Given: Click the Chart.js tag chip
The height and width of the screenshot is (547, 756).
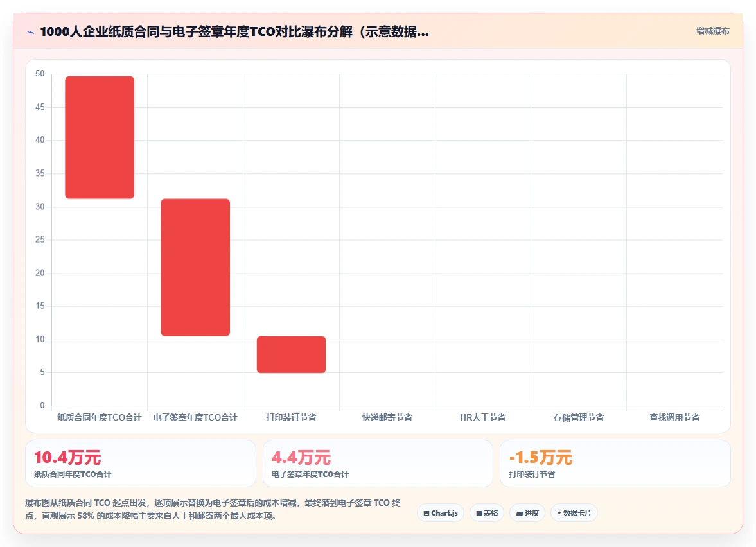Looking at the screenshot, I should [441, 513].
